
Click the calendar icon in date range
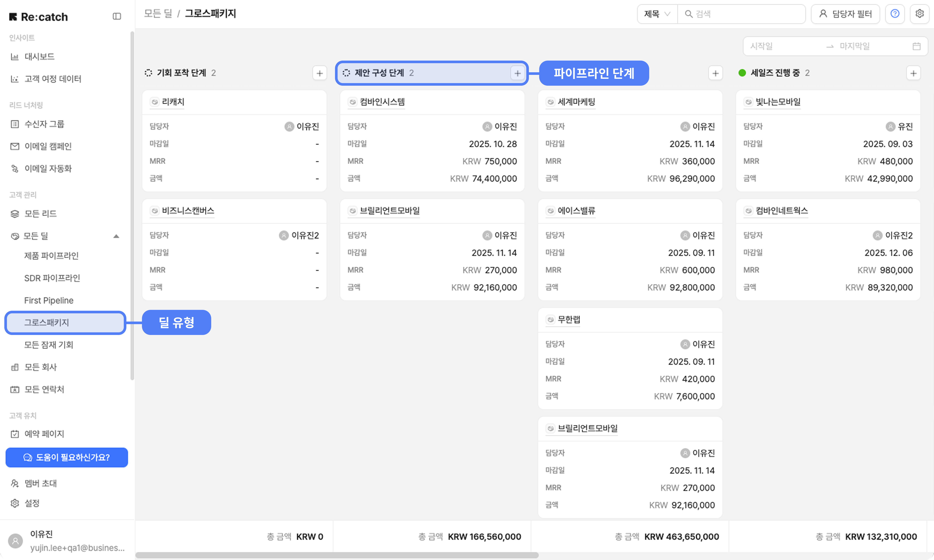(916, 47)
